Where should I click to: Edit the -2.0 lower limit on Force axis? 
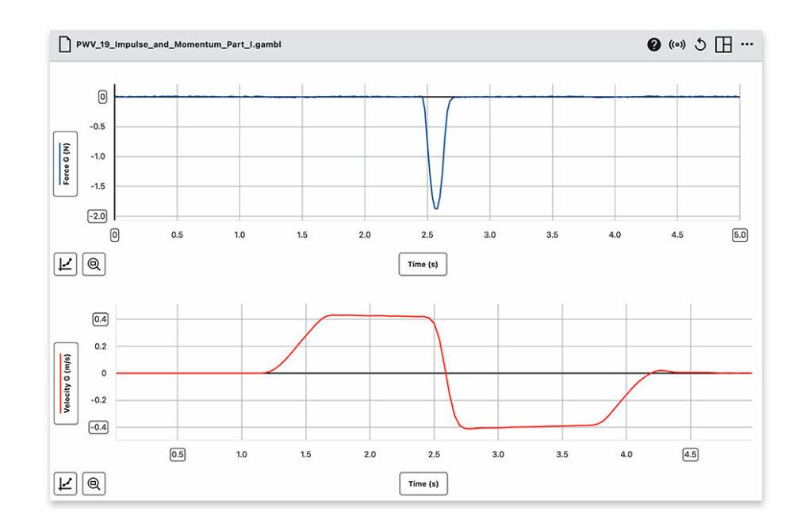pyautogui.click(x=98, y=216)
